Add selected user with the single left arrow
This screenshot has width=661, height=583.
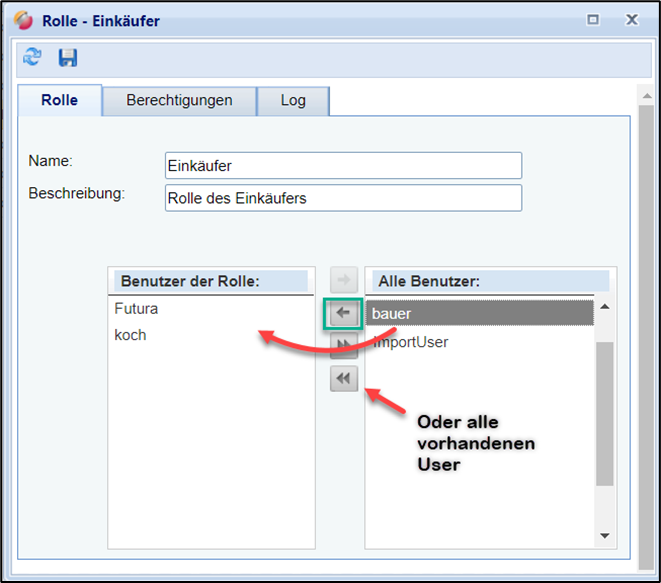coord(343,313)
